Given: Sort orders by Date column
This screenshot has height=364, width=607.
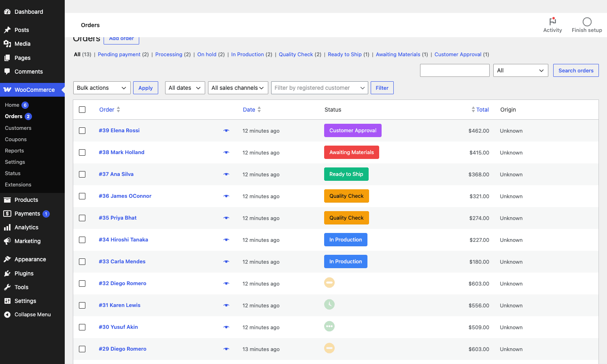Looking at the screenshot, I should tap(252, 110).
